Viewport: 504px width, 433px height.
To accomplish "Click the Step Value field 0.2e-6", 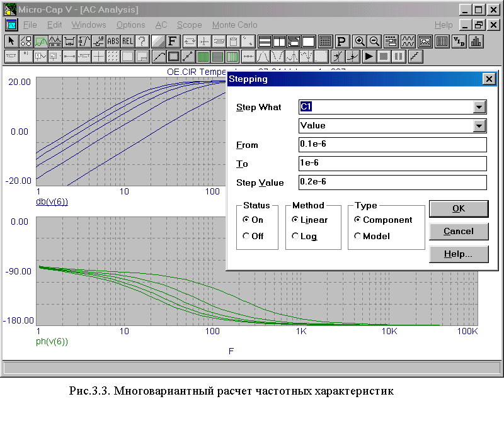I will click(392, 183).
